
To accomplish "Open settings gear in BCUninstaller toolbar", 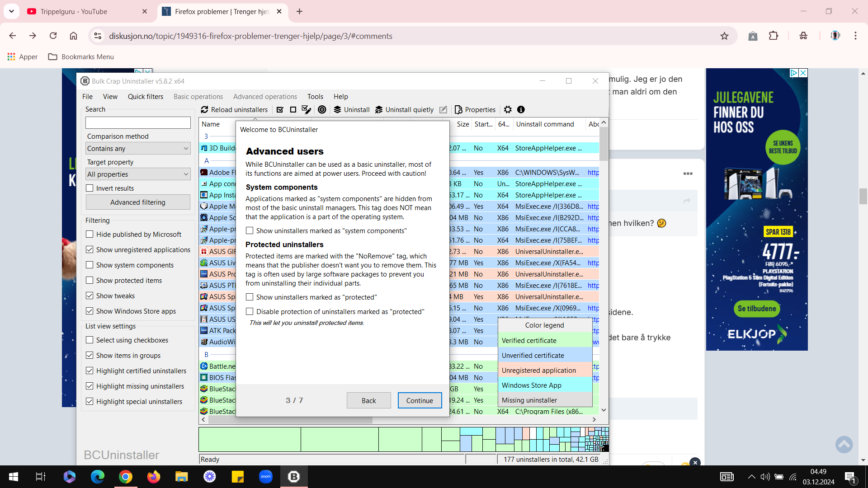I will [x=508, y=109].
